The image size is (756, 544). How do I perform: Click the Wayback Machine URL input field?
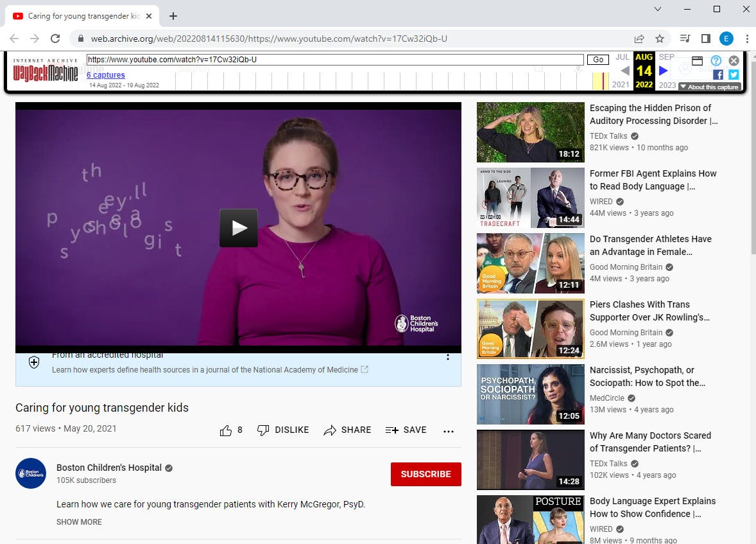335,59
